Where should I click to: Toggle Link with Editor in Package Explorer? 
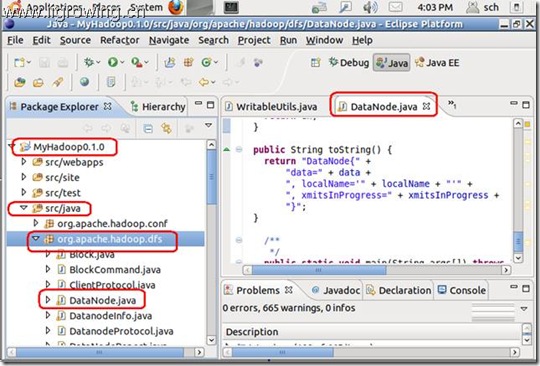(166, 128)
